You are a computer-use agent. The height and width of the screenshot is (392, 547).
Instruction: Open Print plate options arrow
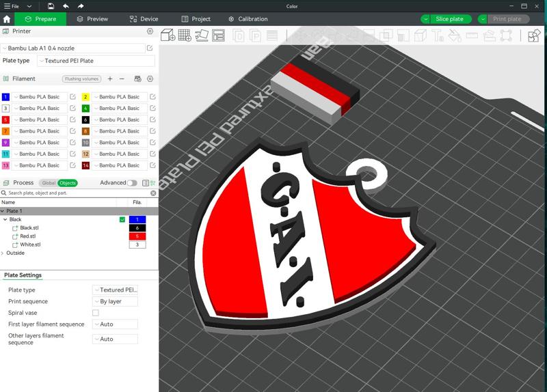pos(483,19)
